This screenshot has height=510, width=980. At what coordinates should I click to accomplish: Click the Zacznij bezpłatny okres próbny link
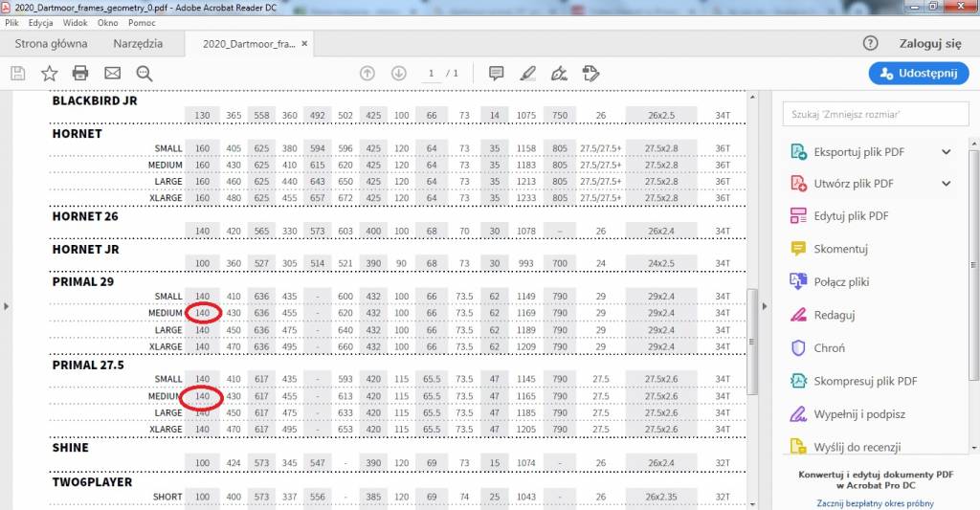875,503
